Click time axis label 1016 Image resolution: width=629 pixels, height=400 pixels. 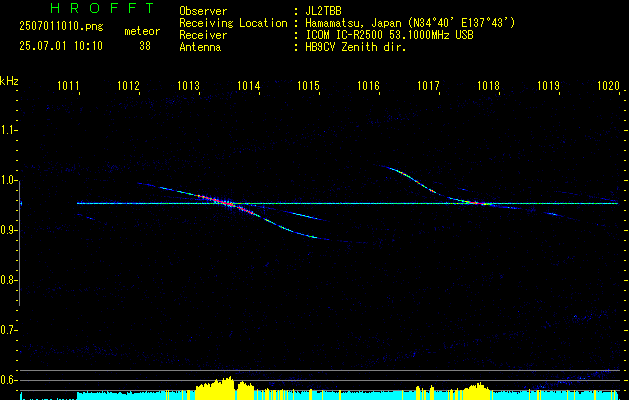coord(368,86)
